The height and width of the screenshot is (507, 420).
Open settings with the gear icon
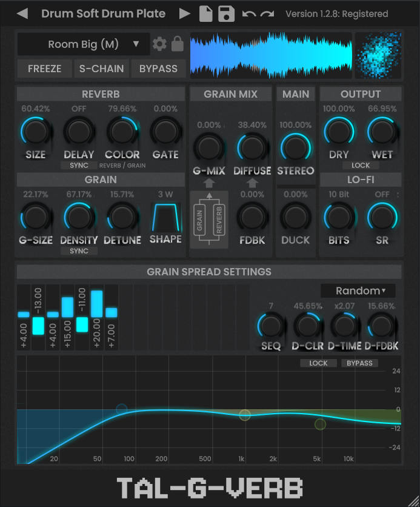tap(159, 44)
